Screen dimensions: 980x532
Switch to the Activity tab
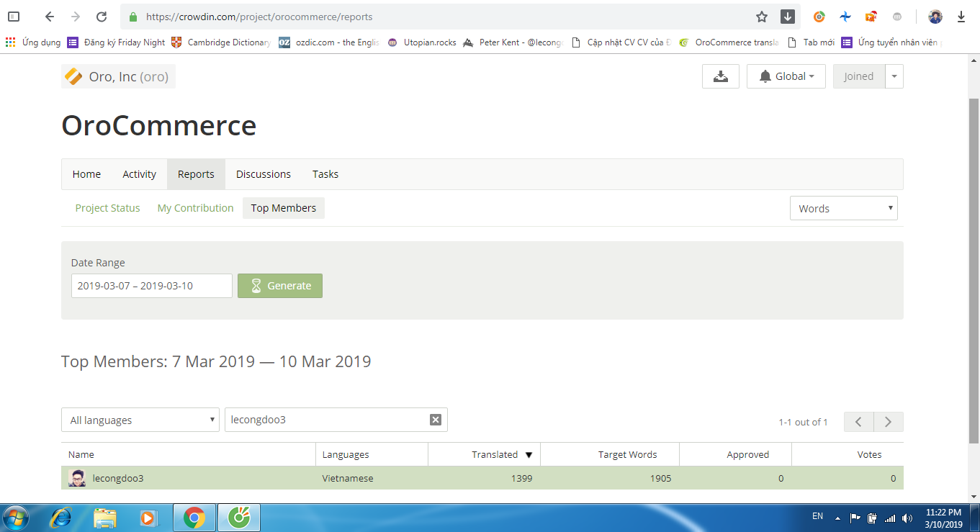click(x=139, y=174)
